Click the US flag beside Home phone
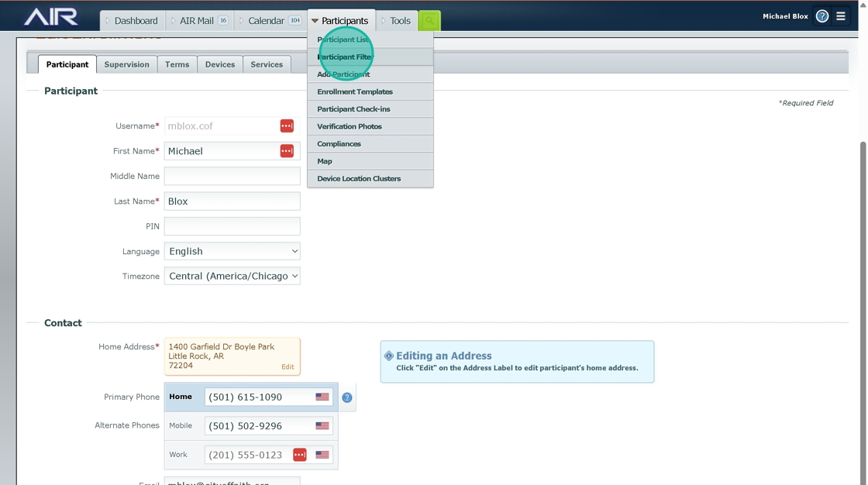 [x=322, y=397]
